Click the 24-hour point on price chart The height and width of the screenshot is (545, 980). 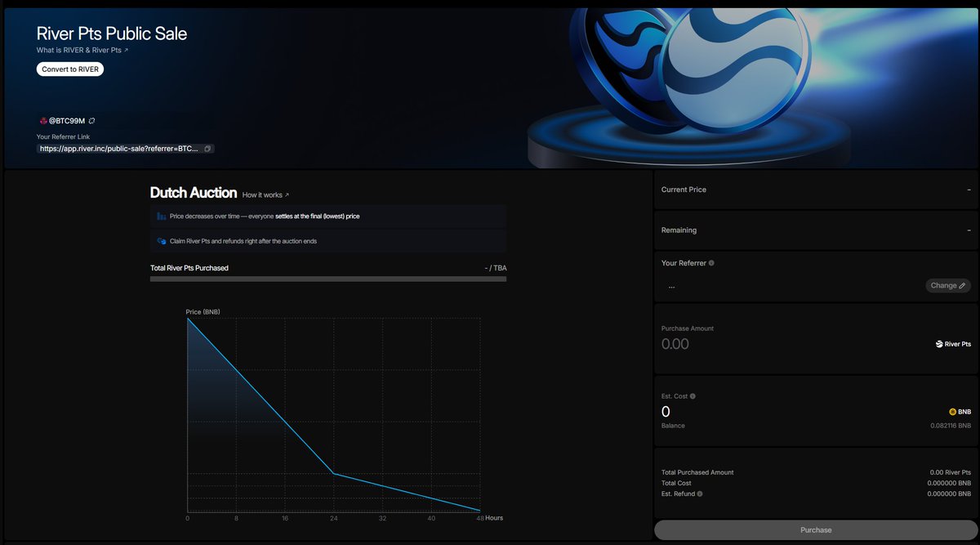click(334, 474)
